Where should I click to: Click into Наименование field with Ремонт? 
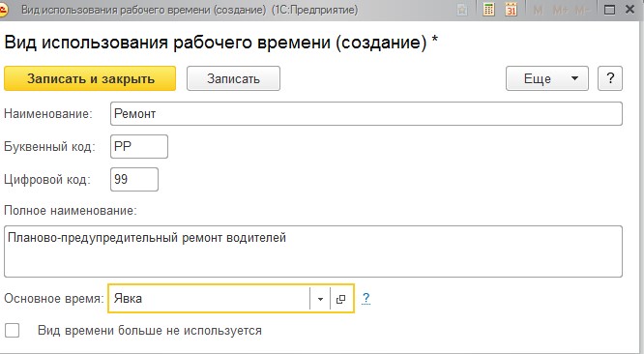pos(366,114)
